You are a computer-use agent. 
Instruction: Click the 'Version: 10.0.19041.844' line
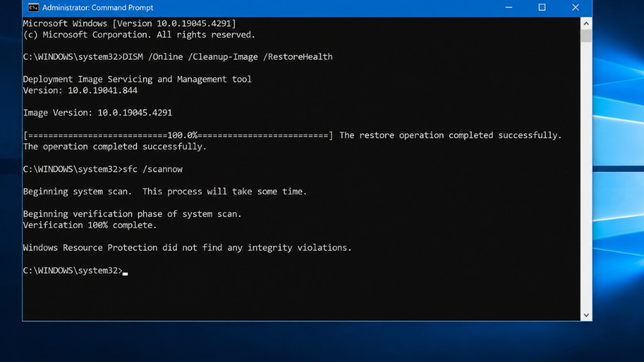[x=80, y=90]
